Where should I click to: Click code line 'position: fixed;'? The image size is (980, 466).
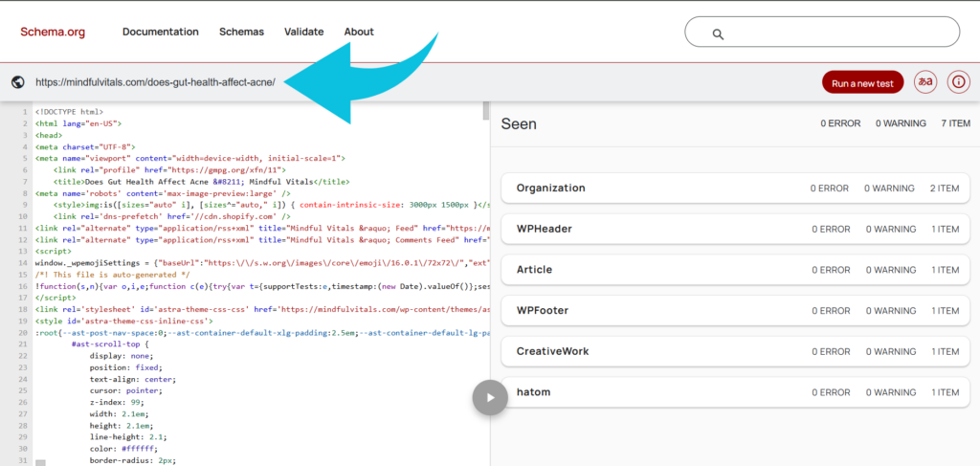[x=125, y=367]
